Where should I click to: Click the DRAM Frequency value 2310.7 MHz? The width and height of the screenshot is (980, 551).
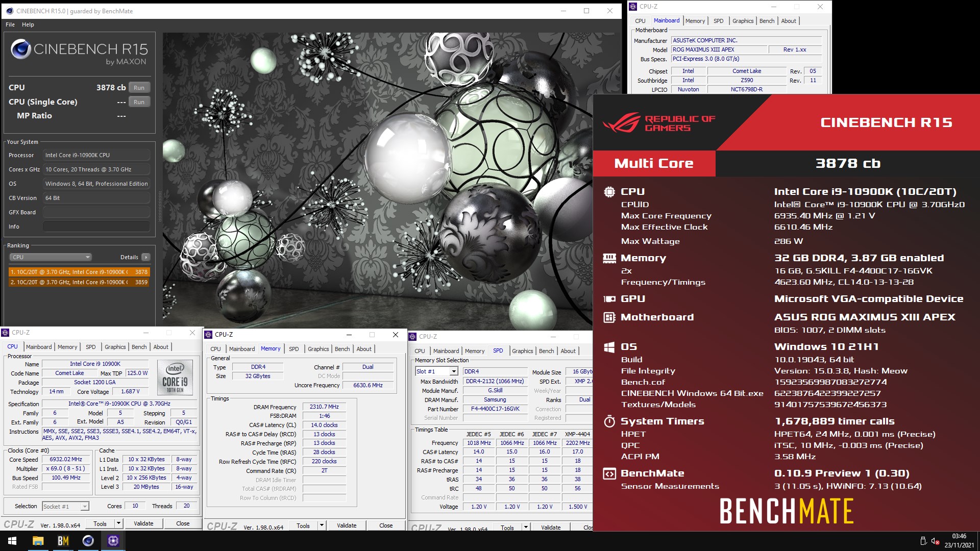[324, 407]
